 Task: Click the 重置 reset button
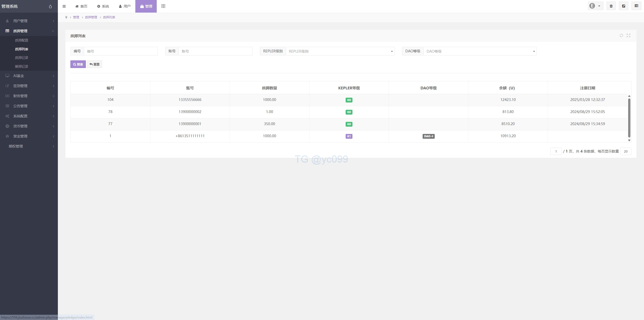click(x=95, y=64)
